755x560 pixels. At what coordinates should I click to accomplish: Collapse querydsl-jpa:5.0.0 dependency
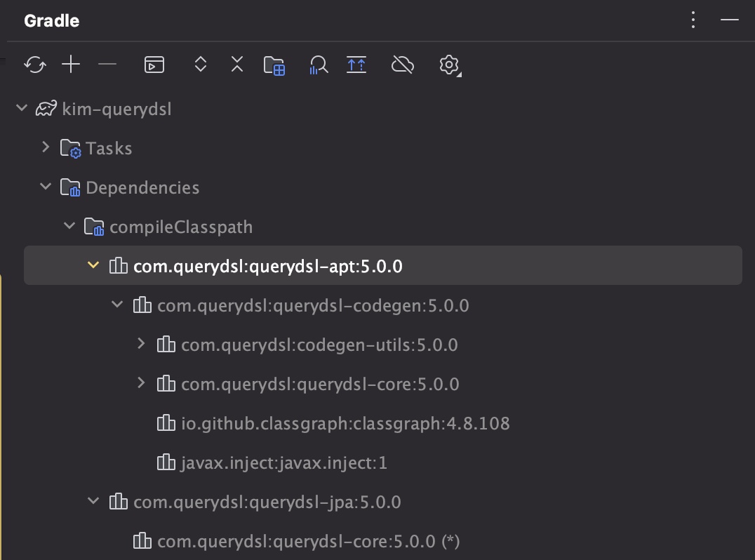93,501
